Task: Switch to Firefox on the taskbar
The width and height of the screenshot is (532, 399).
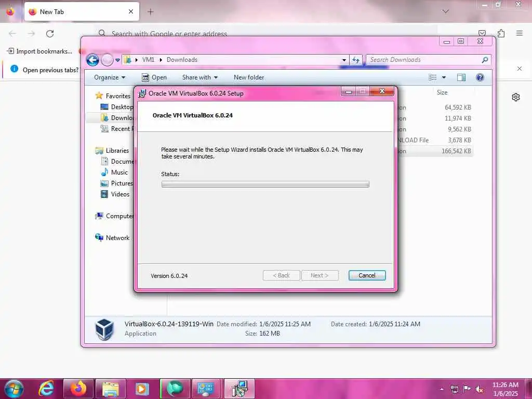Action: click(x=78, y=389)
